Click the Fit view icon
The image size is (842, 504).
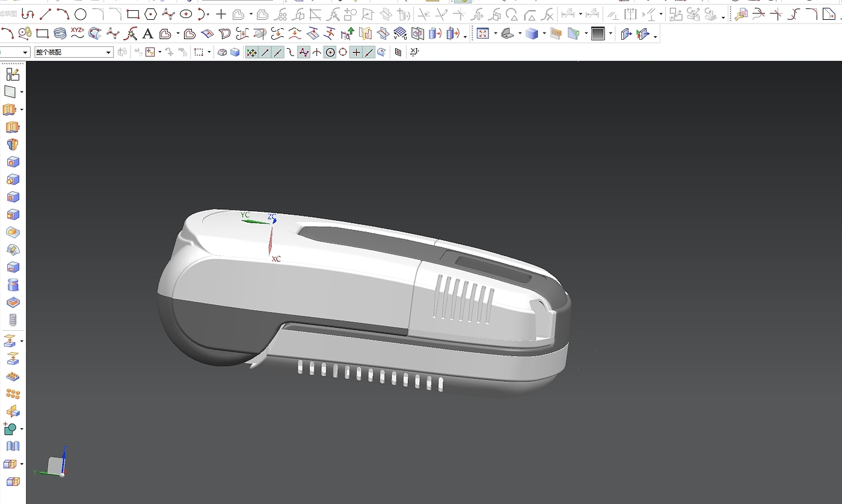pyautogui.click(x=482, y=34)
